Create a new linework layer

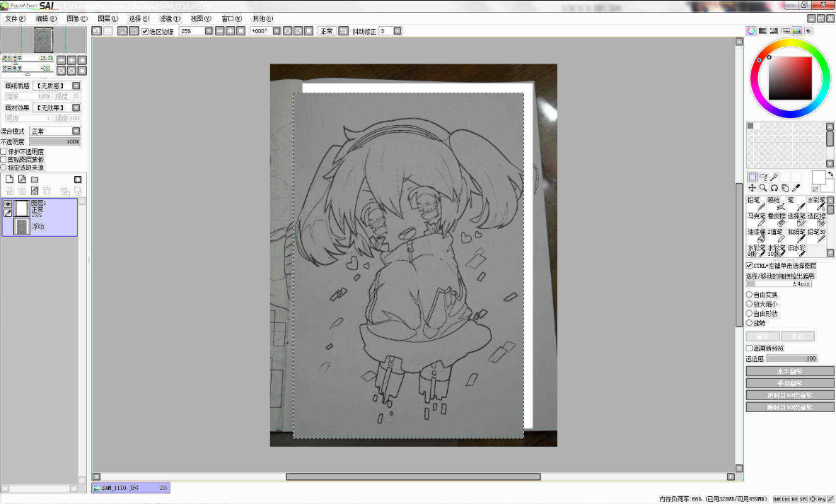pos(22,180)
